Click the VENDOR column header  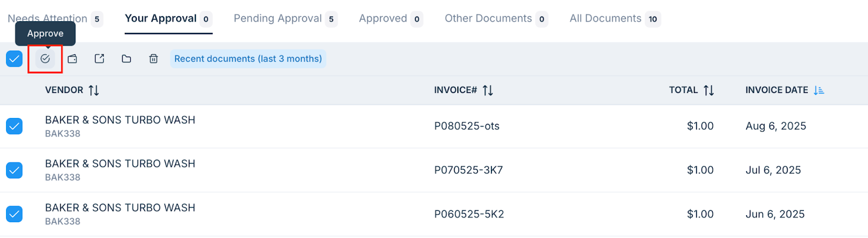pos(64,90)
